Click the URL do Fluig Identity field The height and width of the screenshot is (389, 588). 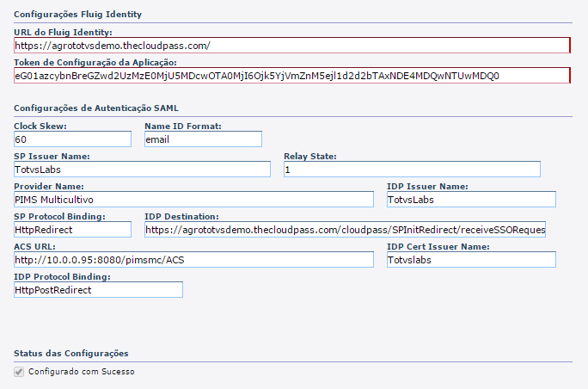coord(292,46)
